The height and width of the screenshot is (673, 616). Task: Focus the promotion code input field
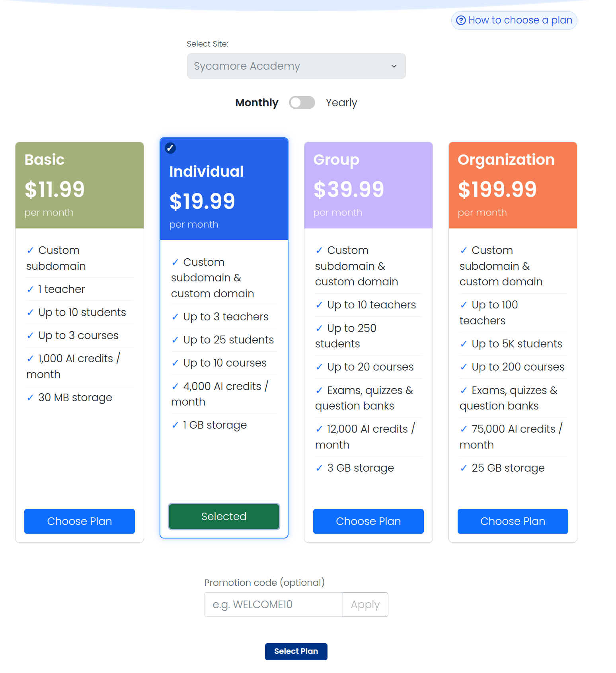pos(274,605)
